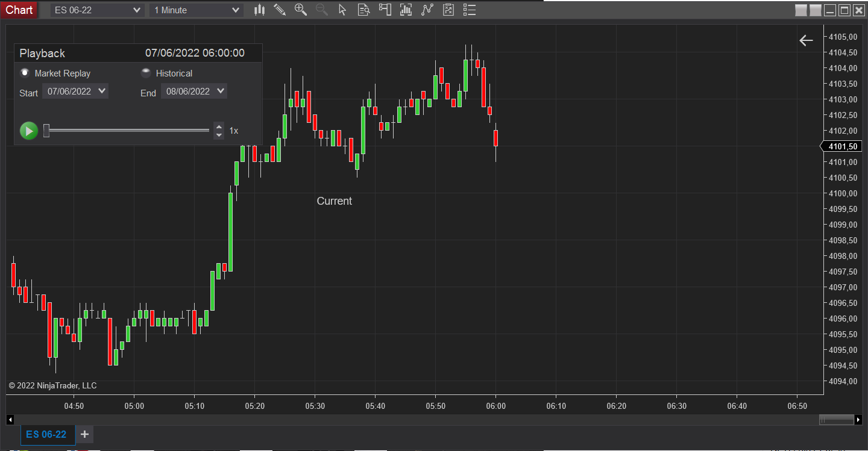
Task: Click the 05:40 time axis label
Action: pyautogui.click(x=376, y=406)
